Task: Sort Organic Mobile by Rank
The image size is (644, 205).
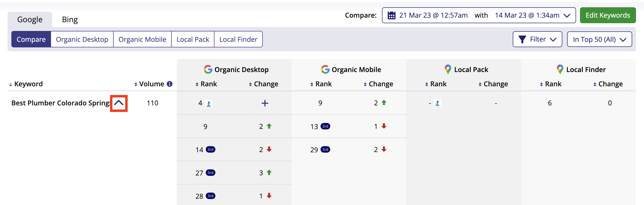Action: (321, 84)
